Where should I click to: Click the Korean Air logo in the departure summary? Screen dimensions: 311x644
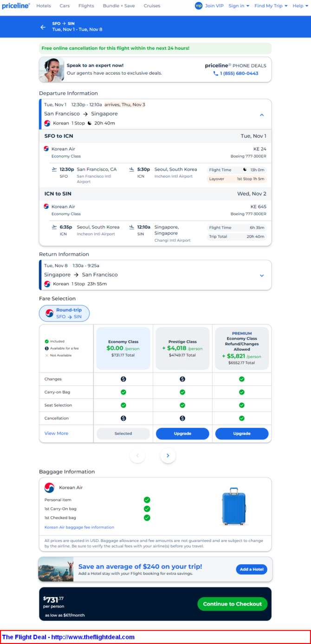(x=47, y=123)
